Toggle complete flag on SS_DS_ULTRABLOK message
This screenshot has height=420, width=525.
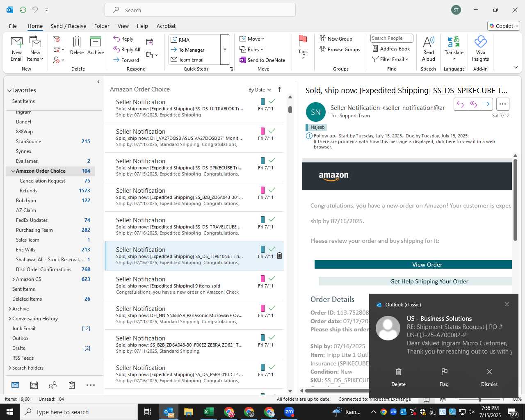[272, 101]
